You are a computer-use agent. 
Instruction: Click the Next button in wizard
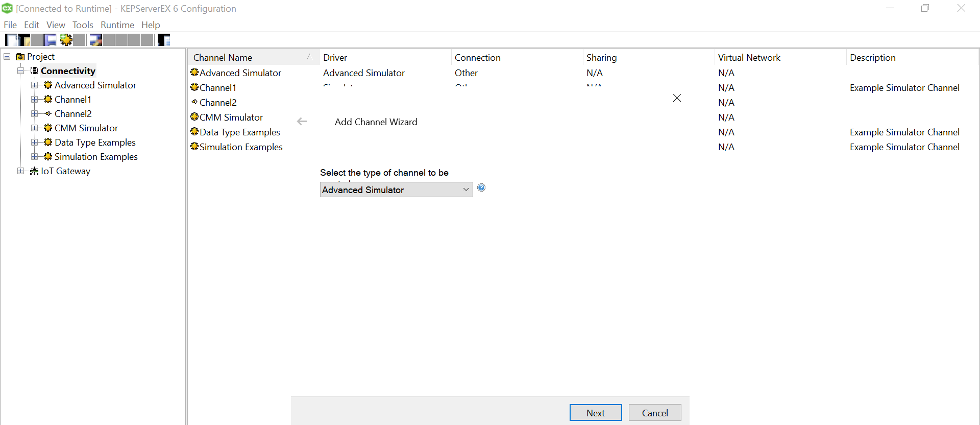pos(595,413)
